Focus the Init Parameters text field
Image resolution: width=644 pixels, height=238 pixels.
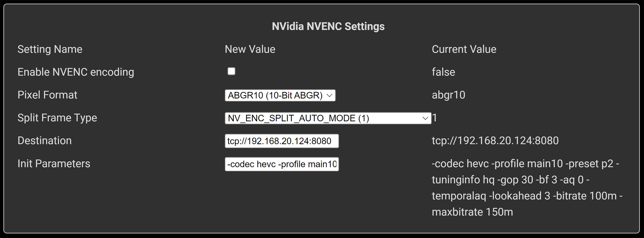point(282,164)
